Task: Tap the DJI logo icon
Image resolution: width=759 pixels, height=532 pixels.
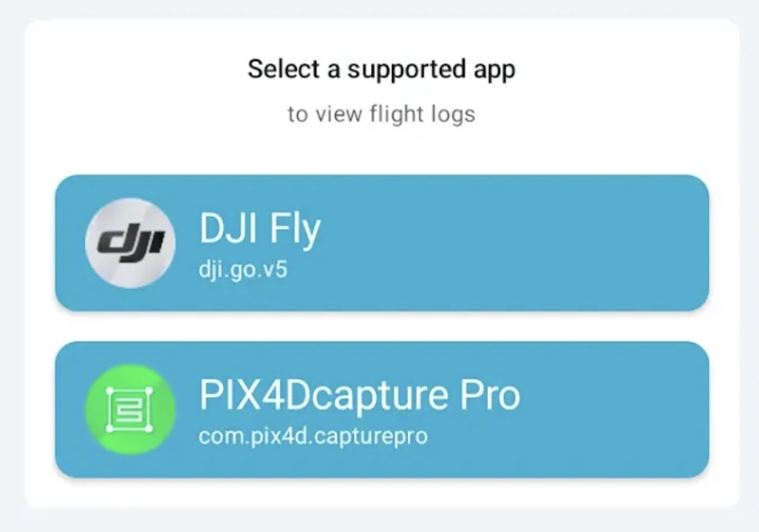Action: (130, 242)
